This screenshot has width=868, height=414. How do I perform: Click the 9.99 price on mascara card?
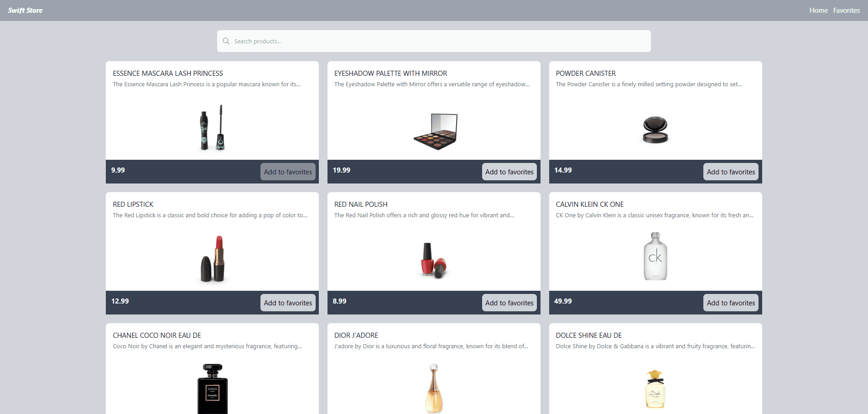point(118,170)
